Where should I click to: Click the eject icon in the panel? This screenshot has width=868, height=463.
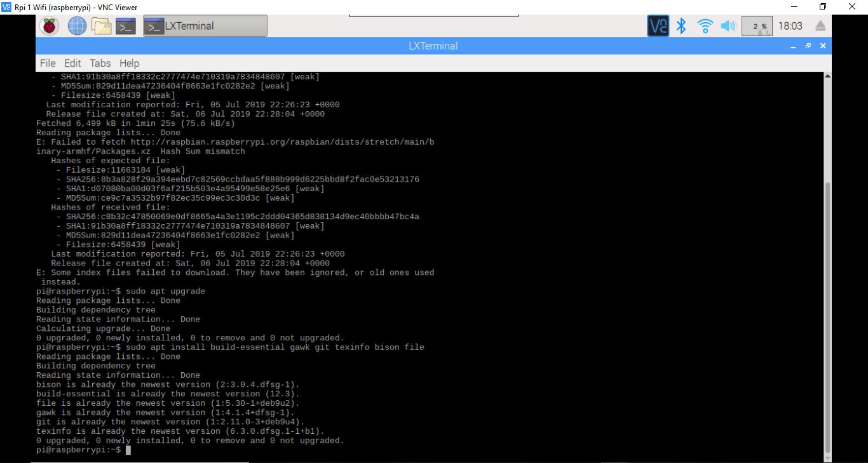(820, 26)
